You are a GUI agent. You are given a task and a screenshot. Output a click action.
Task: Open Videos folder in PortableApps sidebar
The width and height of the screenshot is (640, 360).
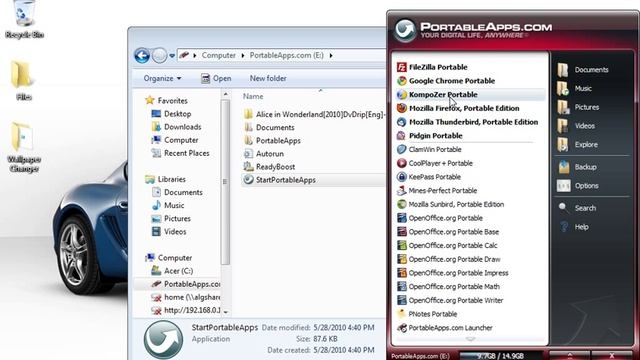tap(576, 126)
